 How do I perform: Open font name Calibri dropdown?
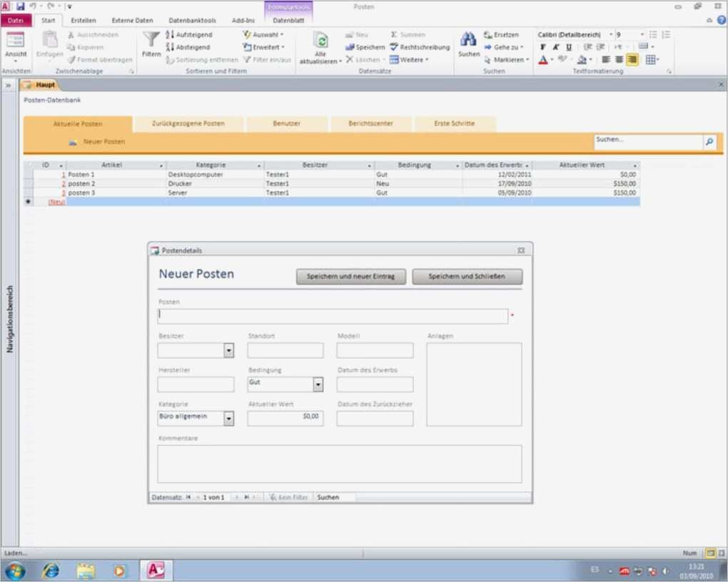[x=611, y=35]
